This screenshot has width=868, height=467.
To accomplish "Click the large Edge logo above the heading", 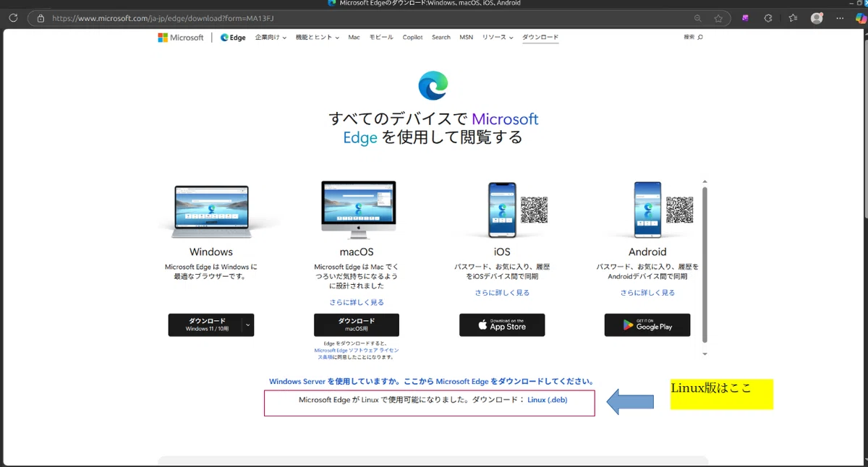I will 433,85.
